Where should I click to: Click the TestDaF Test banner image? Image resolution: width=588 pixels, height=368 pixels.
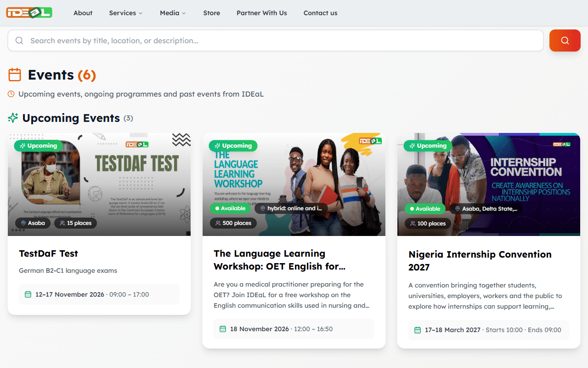click(99, 184)
